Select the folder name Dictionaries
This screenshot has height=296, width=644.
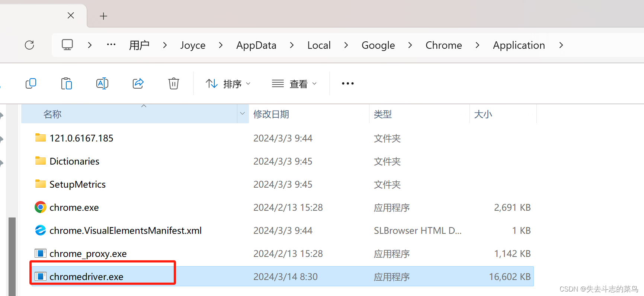(x=74, y=161)
